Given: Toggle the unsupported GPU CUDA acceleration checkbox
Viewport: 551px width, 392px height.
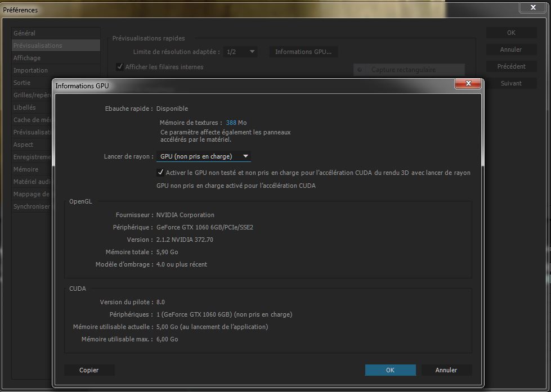Looking at the screenshot, I should click(161, 173).
